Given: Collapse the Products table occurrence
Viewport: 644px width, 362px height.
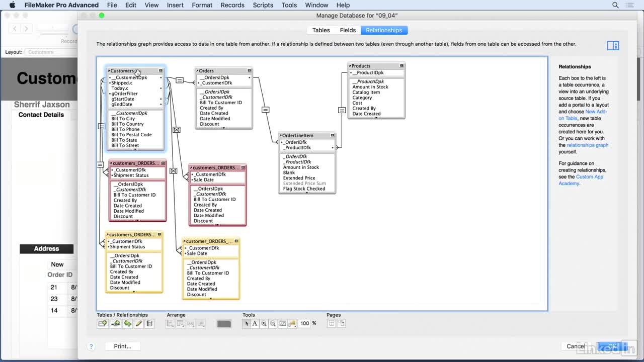Looking at the screenshot, I should (401, 66).
